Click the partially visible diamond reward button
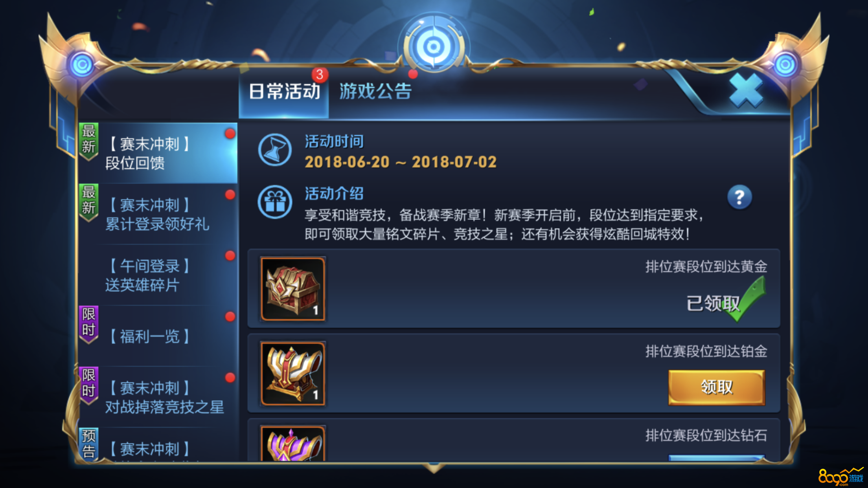 pos(717,458)
